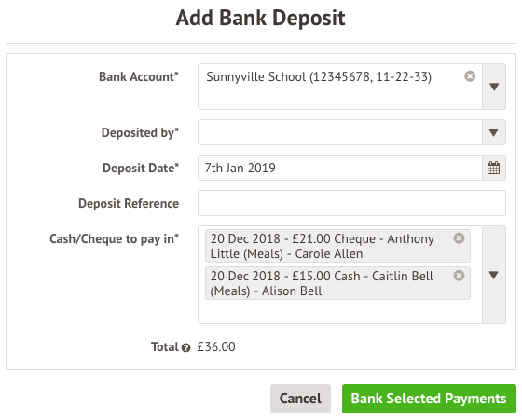Remove the £21.00 Anthony Little cheque entry
522x420 pixels.
tap(459, 238)
